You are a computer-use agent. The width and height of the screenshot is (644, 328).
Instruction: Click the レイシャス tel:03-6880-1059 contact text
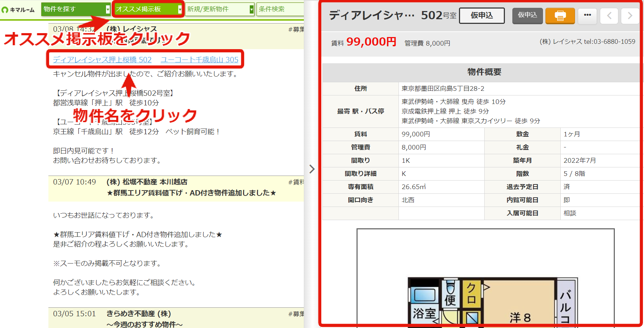point(587,42)
